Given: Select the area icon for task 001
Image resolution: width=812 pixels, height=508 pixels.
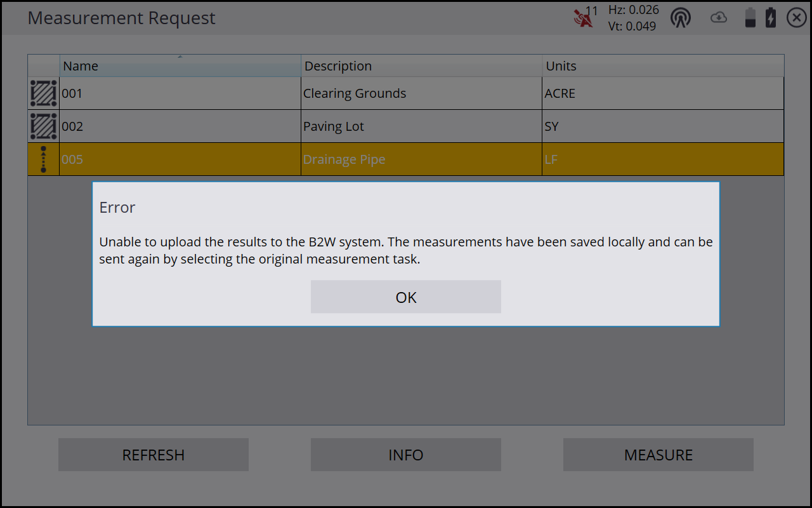Looking at the screenshot, I should (43, 93).
